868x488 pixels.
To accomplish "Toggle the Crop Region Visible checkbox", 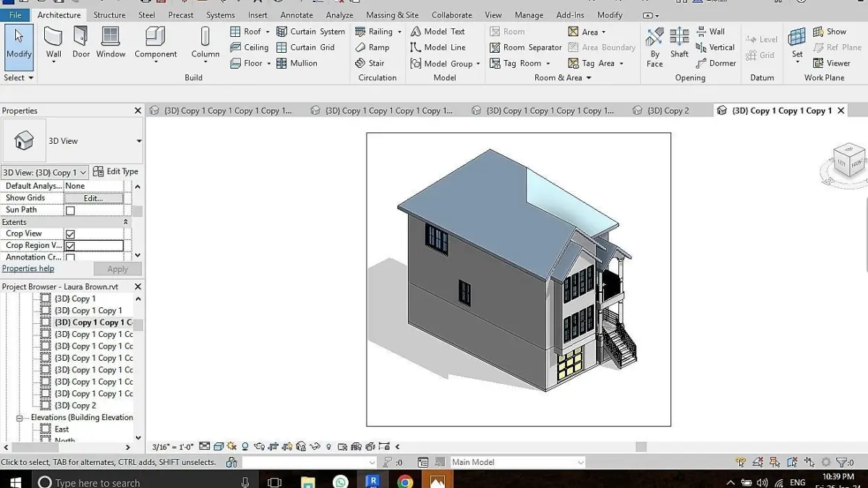I will click(x=70, y=246).
